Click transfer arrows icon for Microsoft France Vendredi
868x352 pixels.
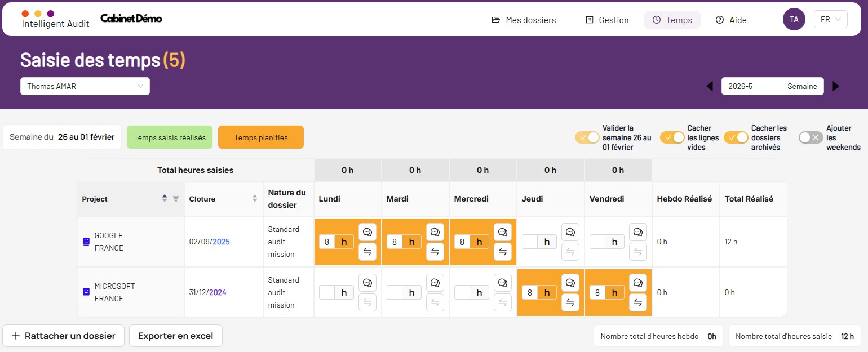pos(637,302)
